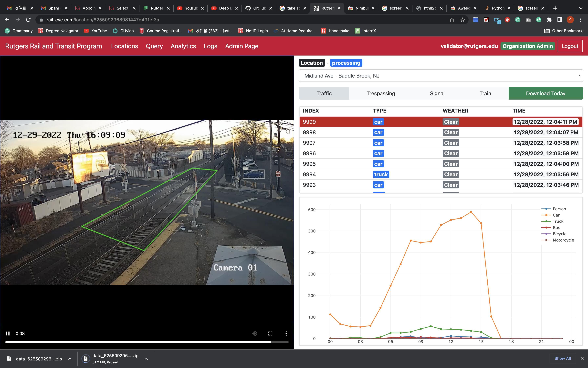Open the Locations nav link
This screenshot has width=588, height=368.
[x=124, y=46]
